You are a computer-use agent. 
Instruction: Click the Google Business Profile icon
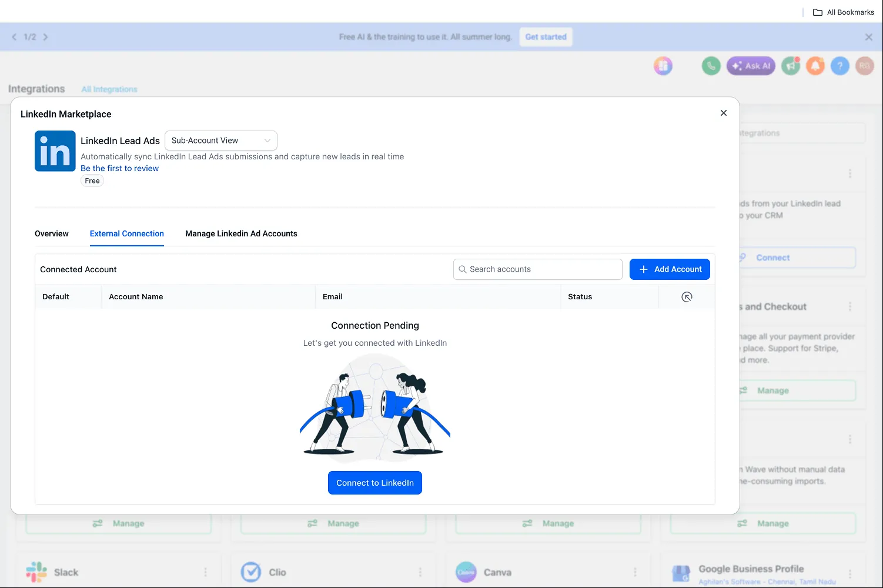[x=681, y=573]
